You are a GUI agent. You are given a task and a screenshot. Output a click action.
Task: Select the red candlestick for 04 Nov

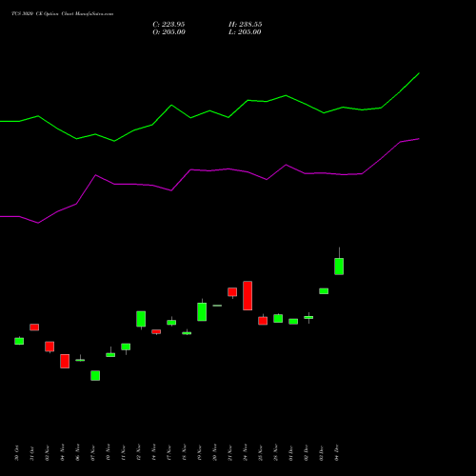coord(65,361)
